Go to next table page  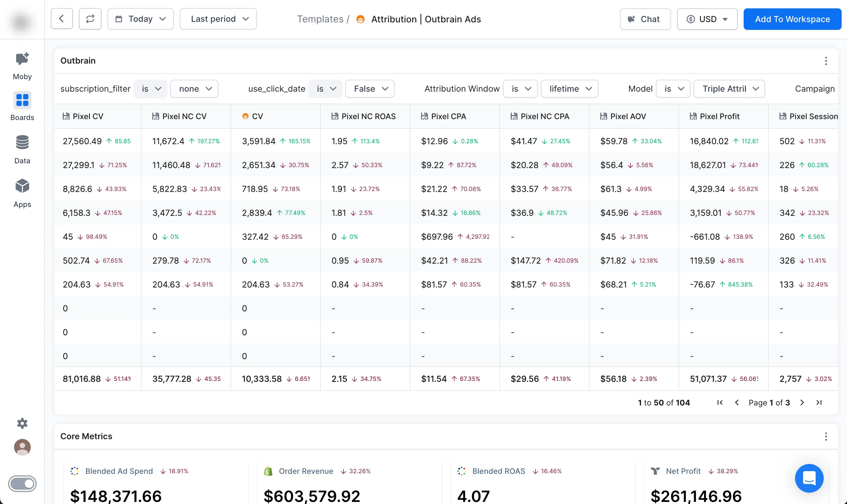pos(802,402)
